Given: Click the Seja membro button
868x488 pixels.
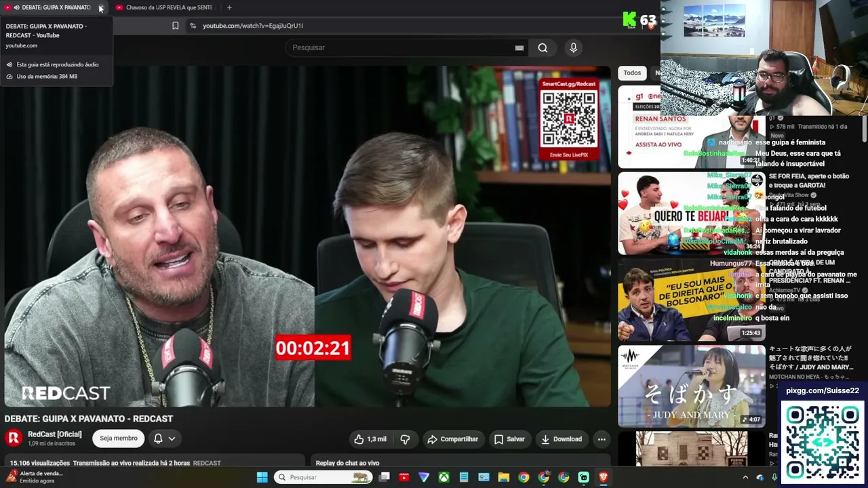Looking at the screenshot, I should (x=119, y=439).
